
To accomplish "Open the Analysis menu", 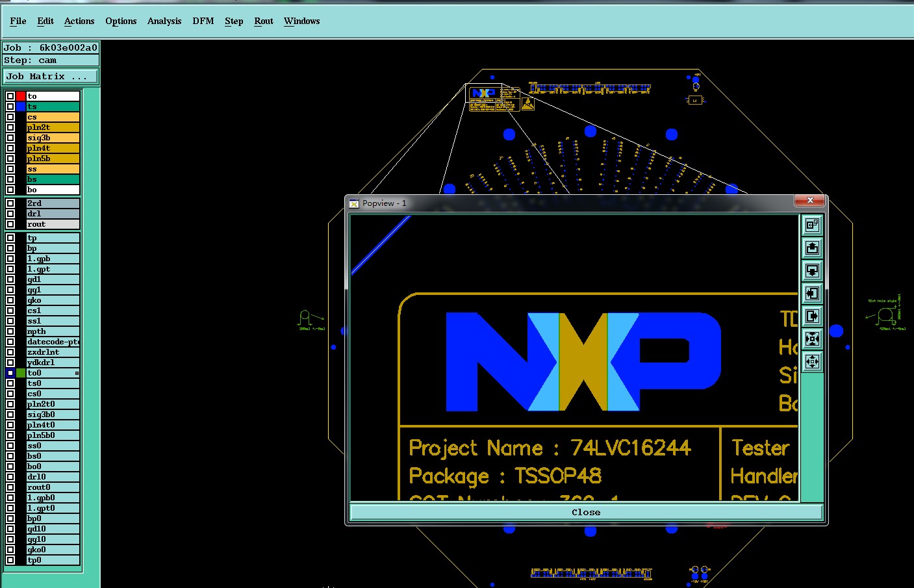I will point(164,21).
